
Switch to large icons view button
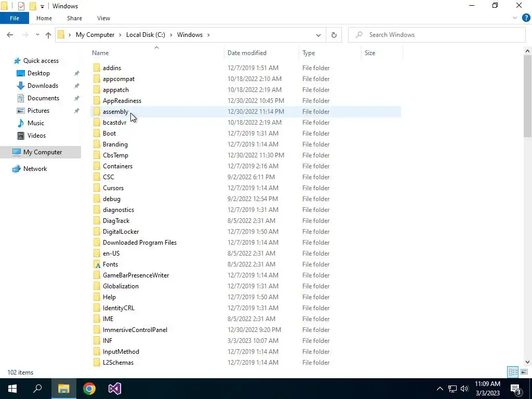click(524, 372)
